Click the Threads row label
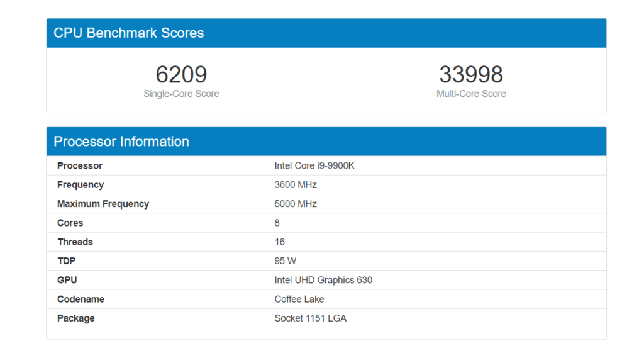 75,242
